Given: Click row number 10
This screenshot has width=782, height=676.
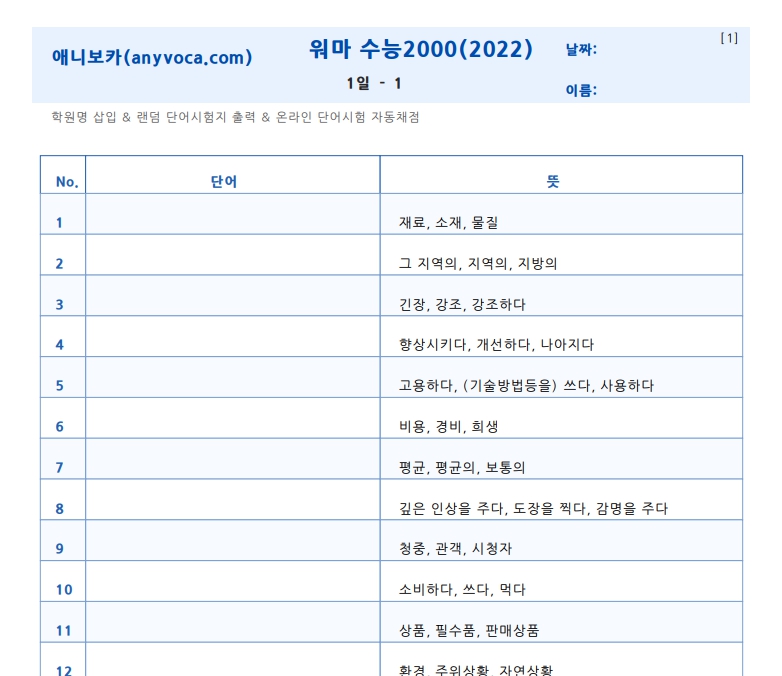Looking at the screenshot, I should pos(64,590).
